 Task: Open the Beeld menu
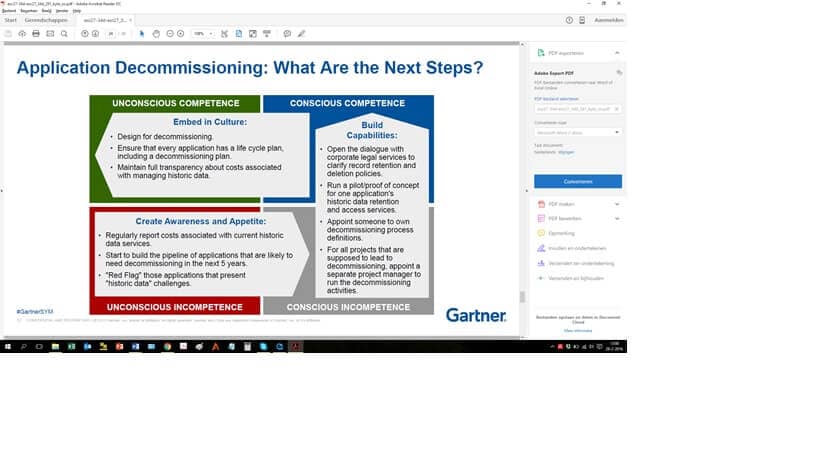(x=46, y=10)
